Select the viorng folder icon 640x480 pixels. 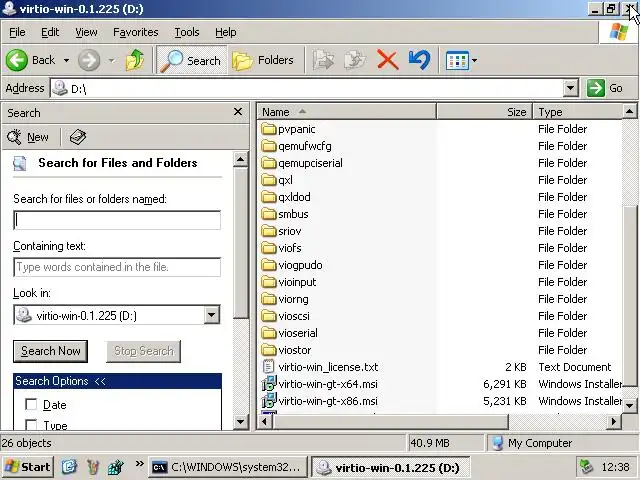coord(269,299)
